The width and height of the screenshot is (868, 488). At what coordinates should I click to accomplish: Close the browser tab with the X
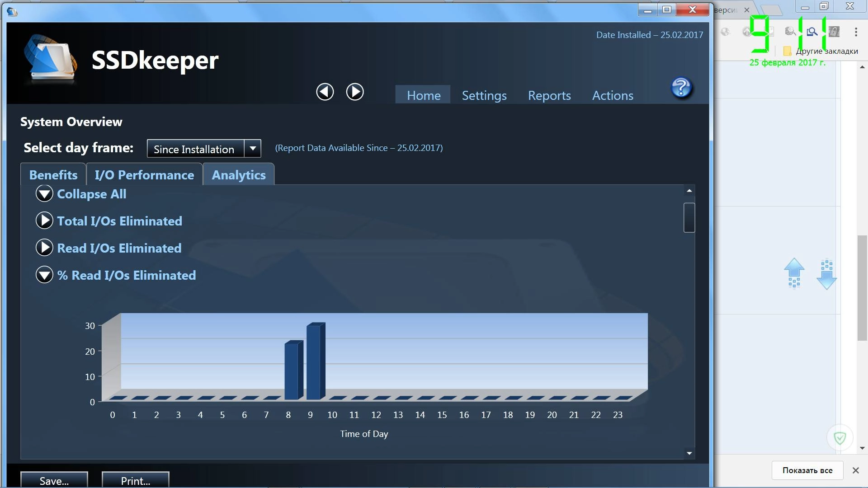pyautogui.click(x=747, y=10)
